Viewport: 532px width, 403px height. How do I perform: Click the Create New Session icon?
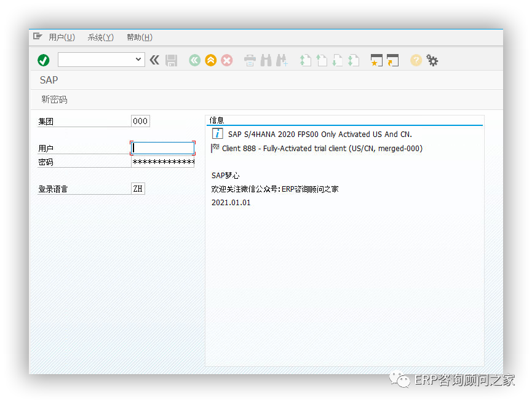click(376, 60)
